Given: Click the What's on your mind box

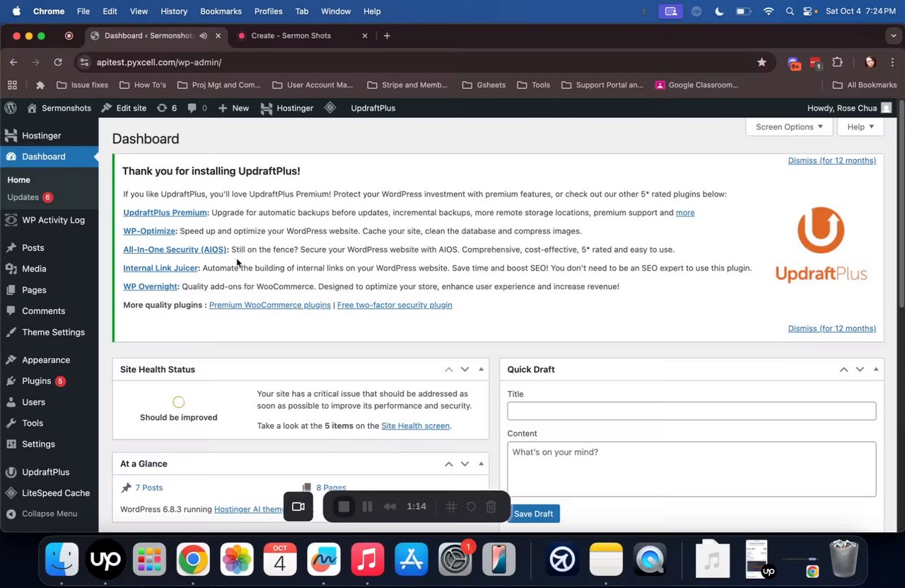Looking at the screenshot, I should point(691,469).
